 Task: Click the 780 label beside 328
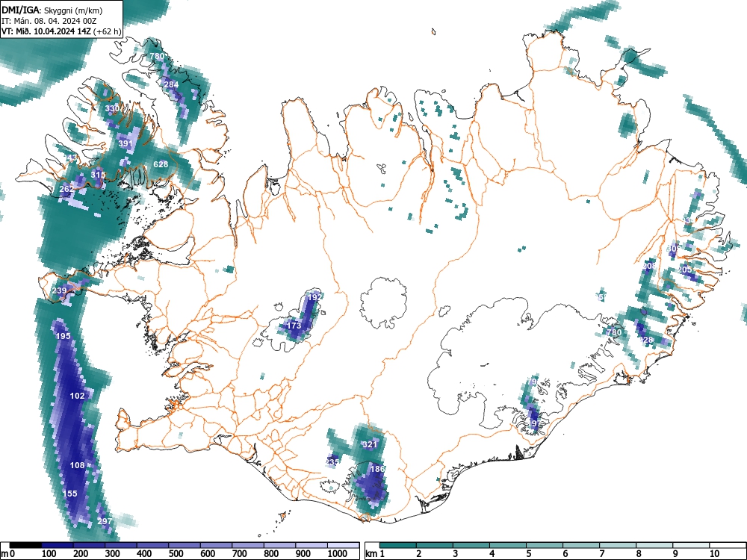[614, 332]
